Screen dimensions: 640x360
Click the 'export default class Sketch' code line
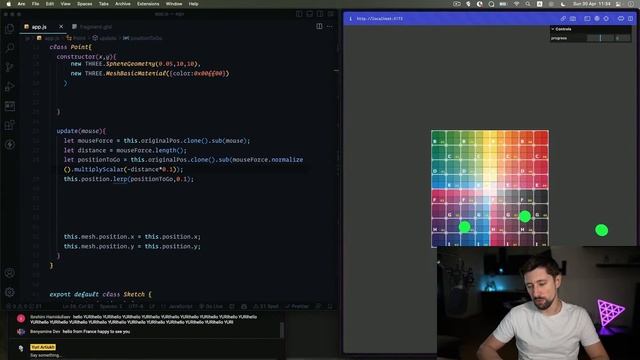pyautogui.click(x=100, y=294)
